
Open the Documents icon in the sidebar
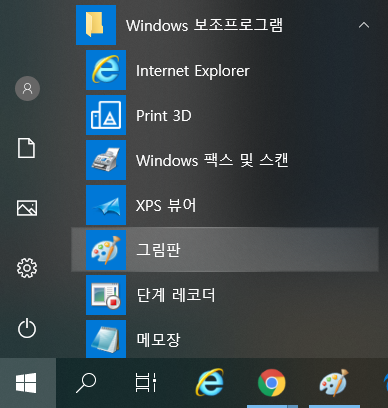tap(26, 148)
